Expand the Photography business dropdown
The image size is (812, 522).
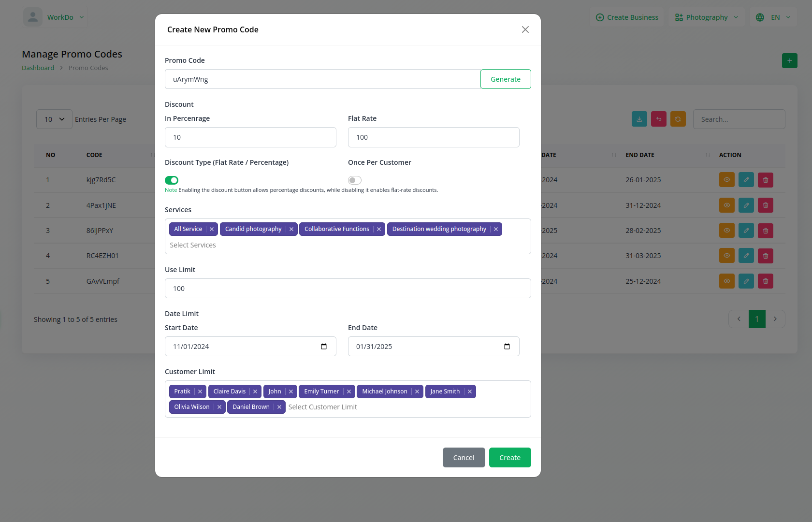[707, 17]
